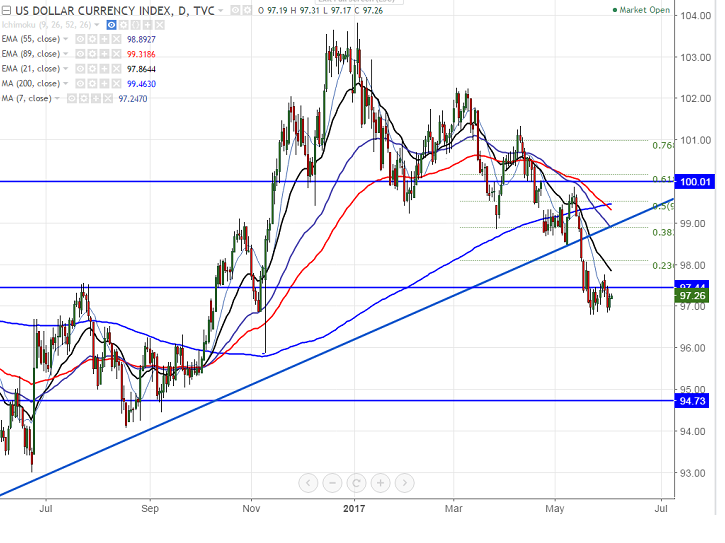Image resolution: width=725 pixels, height=543 pixels.
Task: Open EMA (21, close) settings gear
Action: click(92, 69)
